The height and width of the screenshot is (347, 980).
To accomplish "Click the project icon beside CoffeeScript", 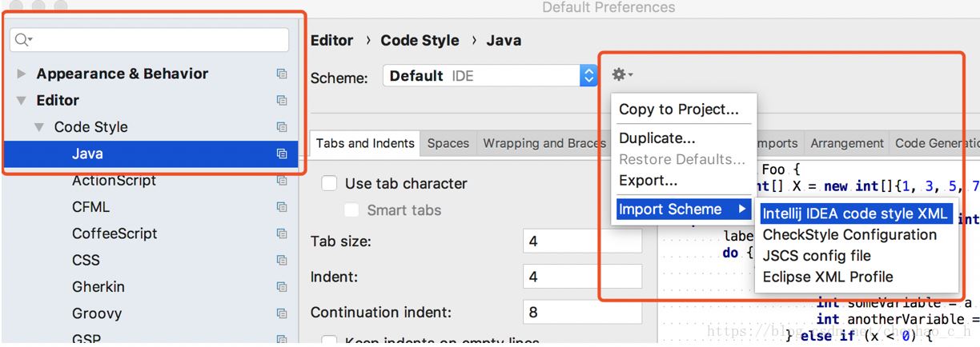I will (282, 233).
